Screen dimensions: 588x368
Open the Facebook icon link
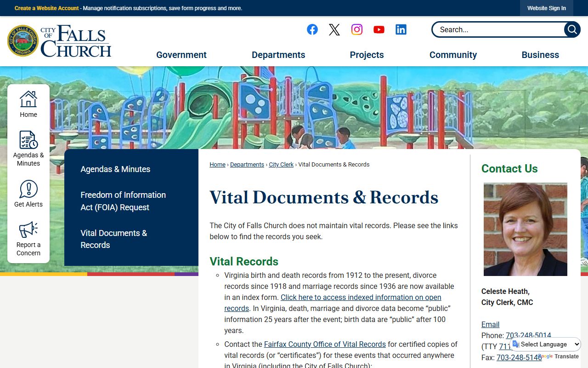coord(312,29)
